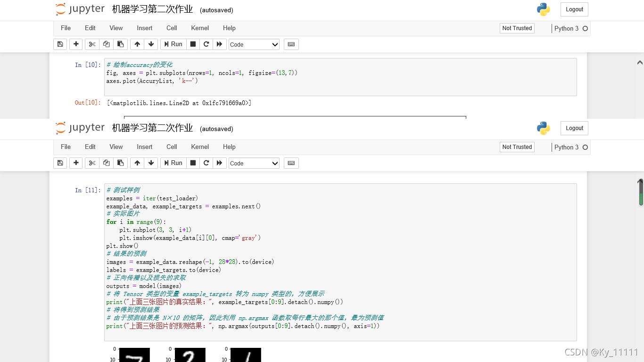Viewport: 644px width, 362px height.
Task: Click scroll-up arrow beside In [10] cell
Action: pyautogui.click(x=640, y=63)
